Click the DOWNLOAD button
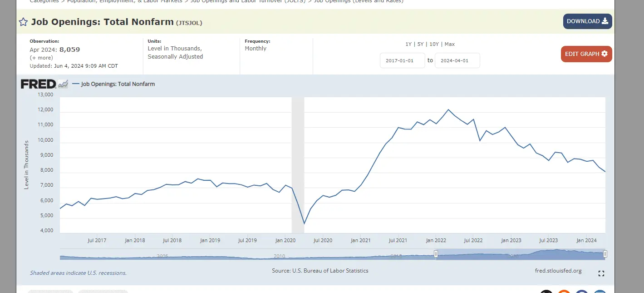This screenshot has width=644, height=293. 587,21
